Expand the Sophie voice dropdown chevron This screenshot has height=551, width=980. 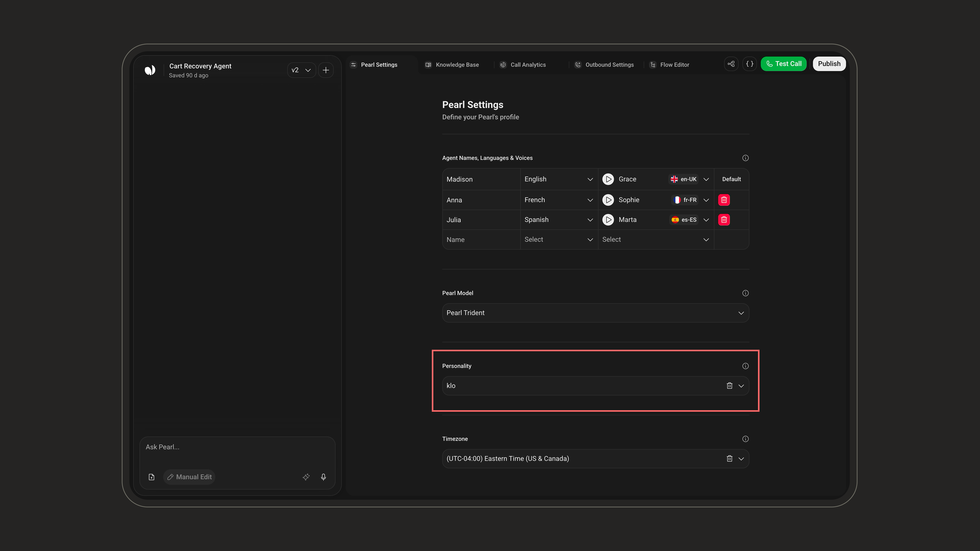706,200
